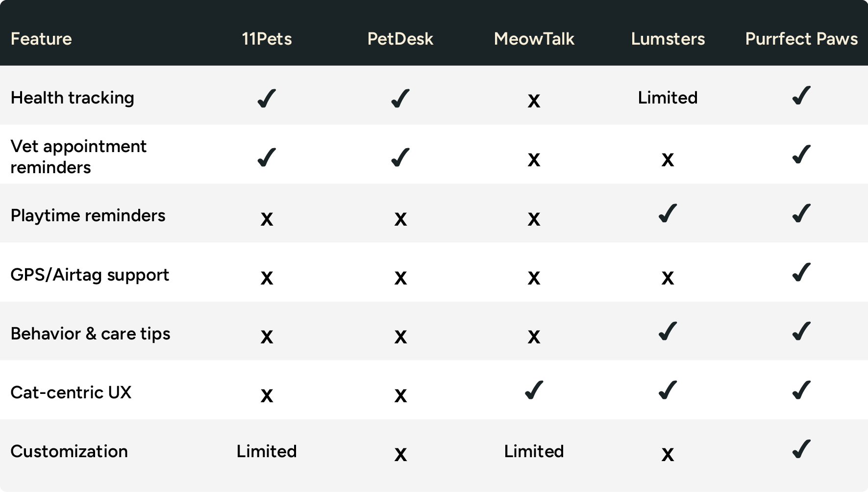Click Limited text under Lumsters Health tracking
Image resolution: width=868 pixels, height=492 pixels.
pos(668,98)
